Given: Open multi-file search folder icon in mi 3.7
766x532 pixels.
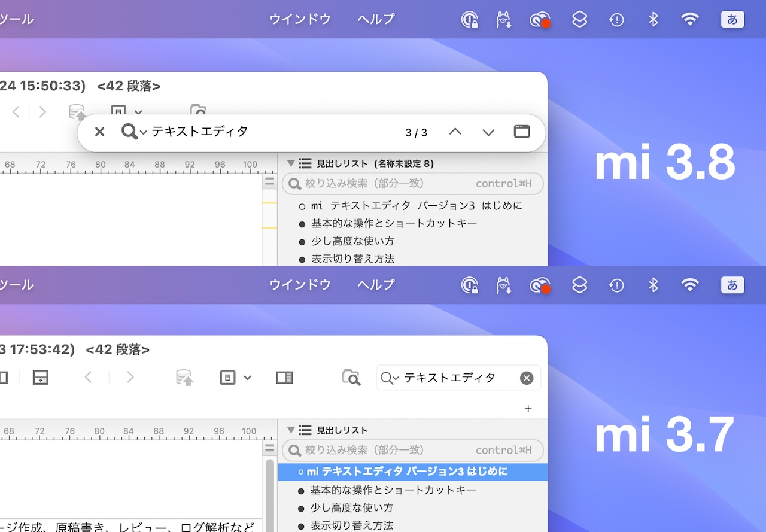Looking at the screenshot, I should [351, 378].
